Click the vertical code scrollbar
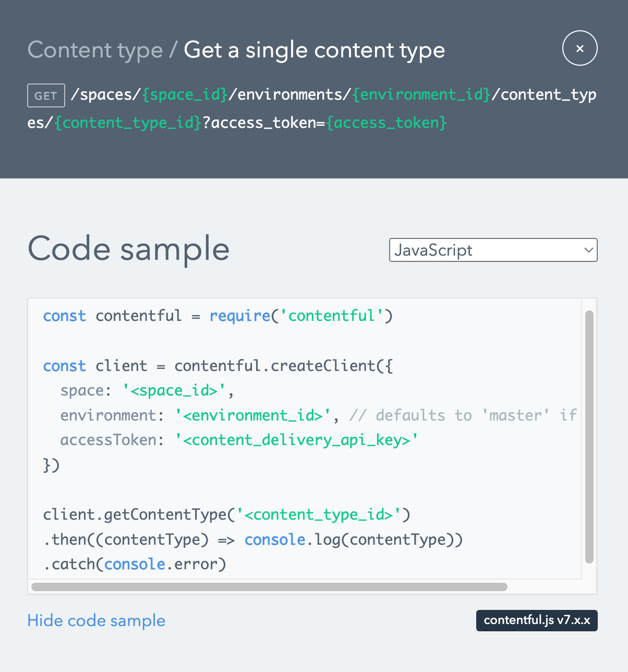628x672 pixels. [x=589, y=437]
